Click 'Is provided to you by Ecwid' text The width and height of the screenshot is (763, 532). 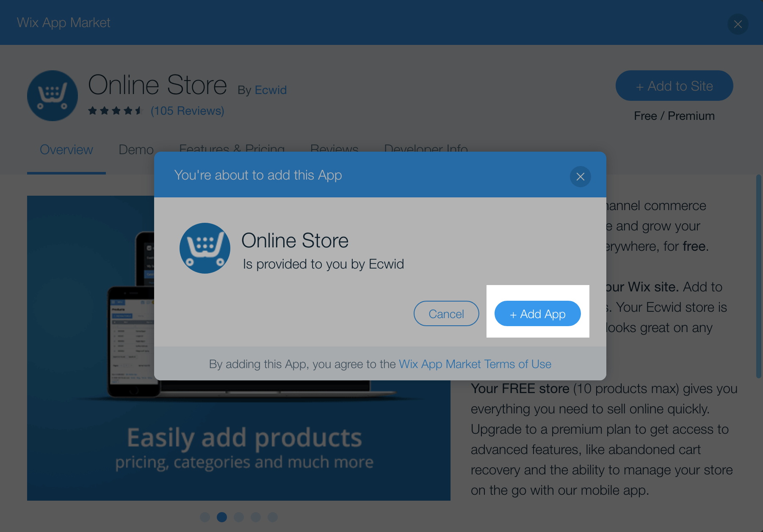pos(323,264)
